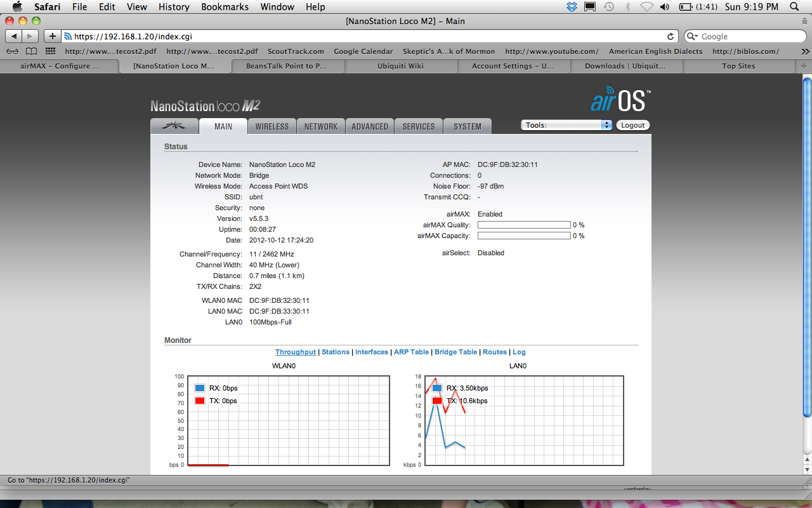
Task: Click the new tab plus button
Action: point(804,65)
